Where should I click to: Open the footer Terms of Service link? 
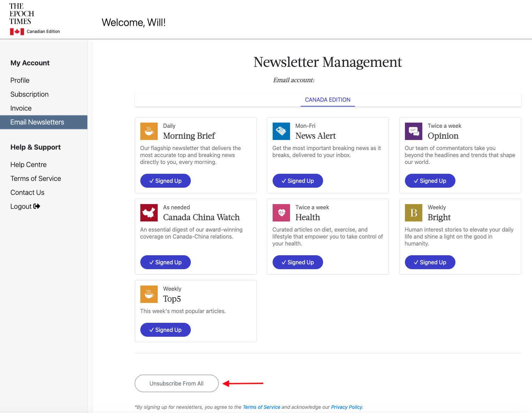coord(261,407)
